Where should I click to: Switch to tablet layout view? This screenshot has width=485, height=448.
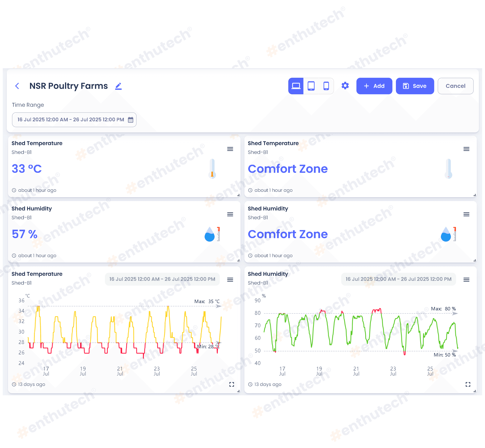point(311,86)
